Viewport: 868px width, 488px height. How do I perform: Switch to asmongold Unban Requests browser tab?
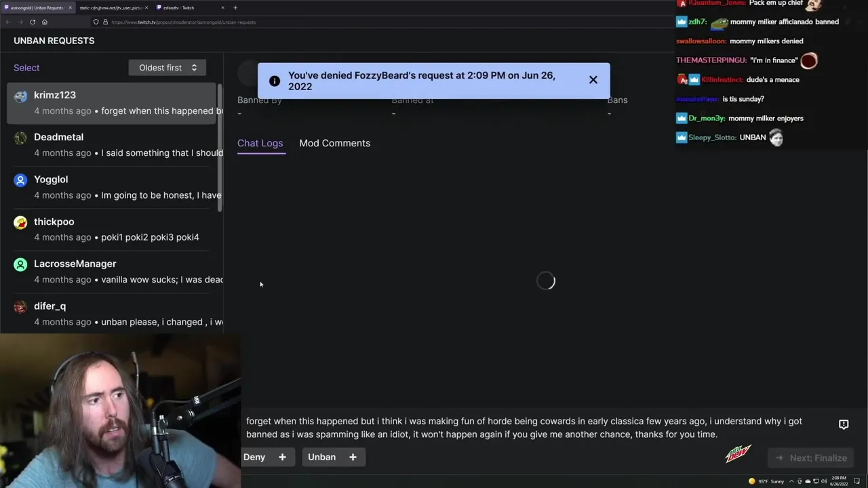37,7
